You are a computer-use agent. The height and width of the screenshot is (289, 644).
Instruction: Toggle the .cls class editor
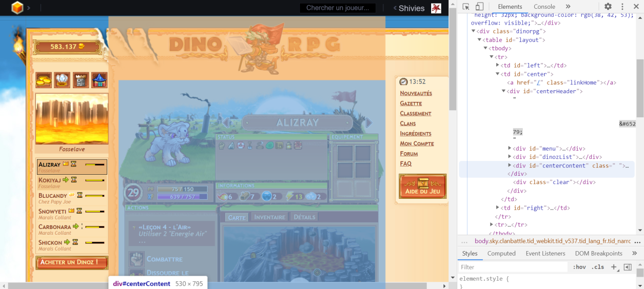(x=597, y=267)
